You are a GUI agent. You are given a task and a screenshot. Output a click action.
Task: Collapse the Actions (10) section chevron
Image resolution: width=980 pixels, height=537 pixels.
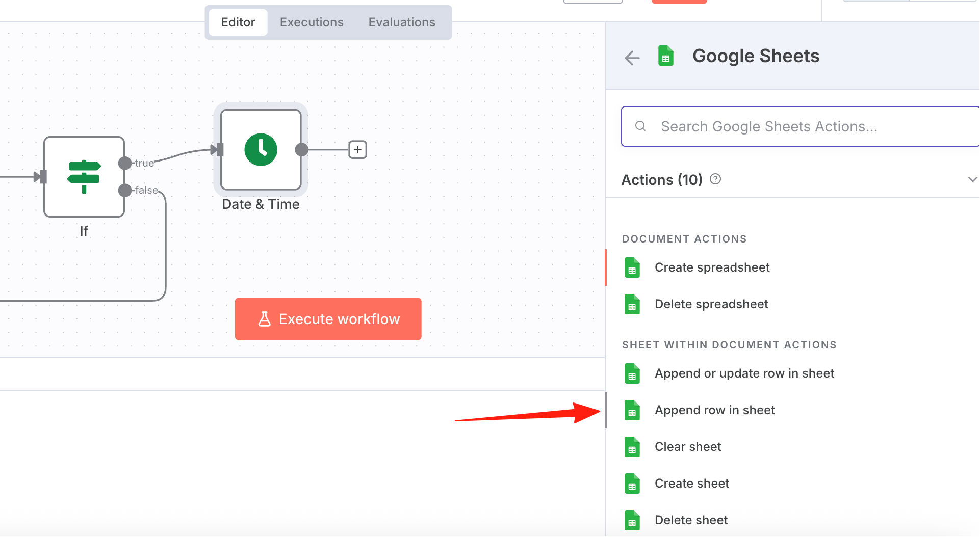972,179
